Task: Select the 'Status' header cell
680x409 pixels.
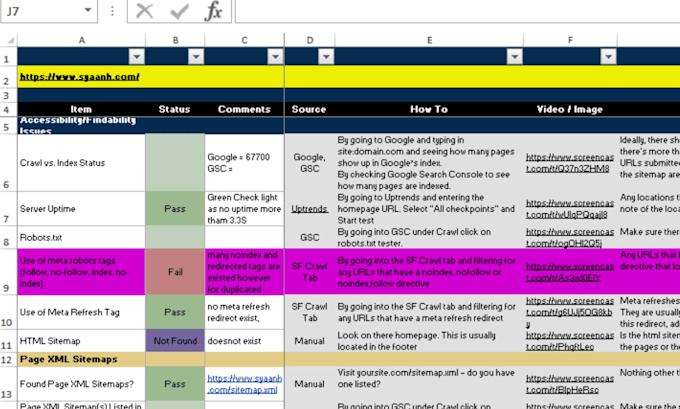Action: click(x=175, y=109)
